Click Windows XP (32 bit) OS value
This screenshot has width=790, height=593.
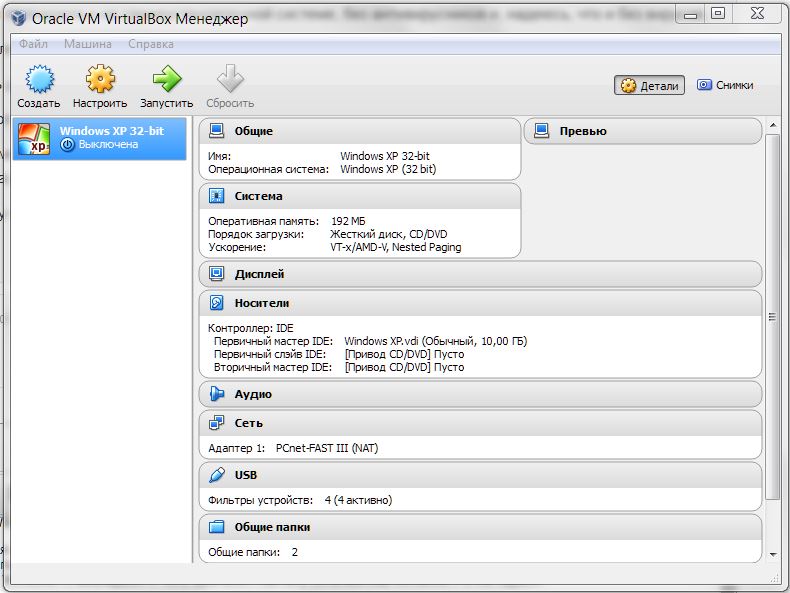tap(388, 169)
